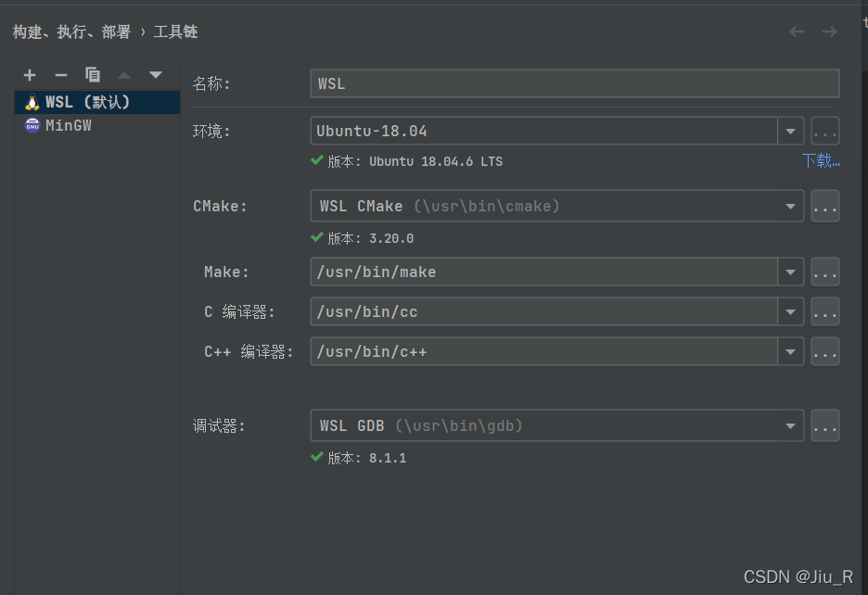868x595 pixels.
Task: Move toolchain down in list
Action: pyautogui.click(x=156, y=75)
